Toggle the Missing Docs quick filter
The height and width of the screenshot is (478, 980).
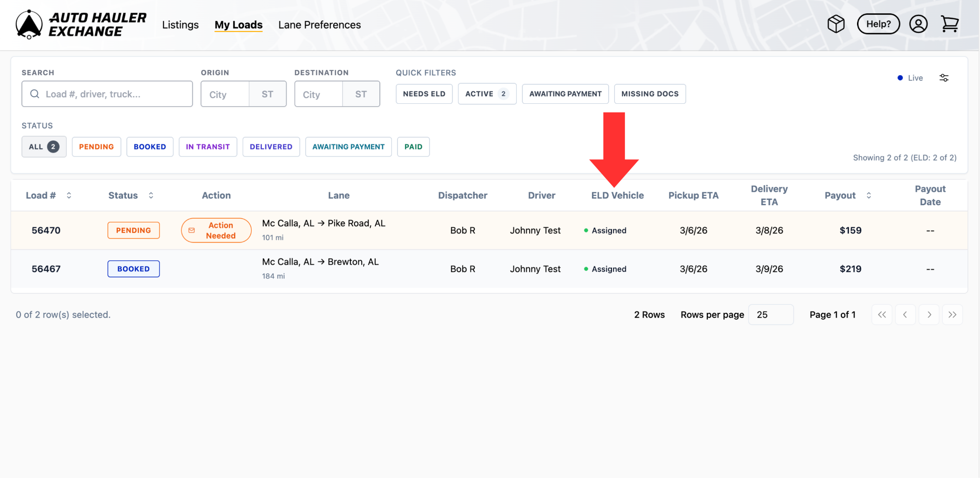coord(649,94)
